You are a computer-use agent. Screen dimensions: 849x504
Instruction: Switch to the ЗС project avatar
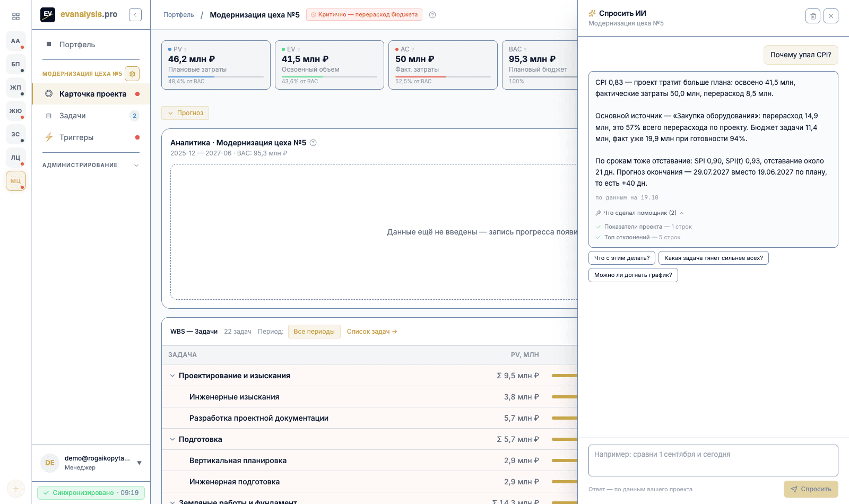point(16,134)
